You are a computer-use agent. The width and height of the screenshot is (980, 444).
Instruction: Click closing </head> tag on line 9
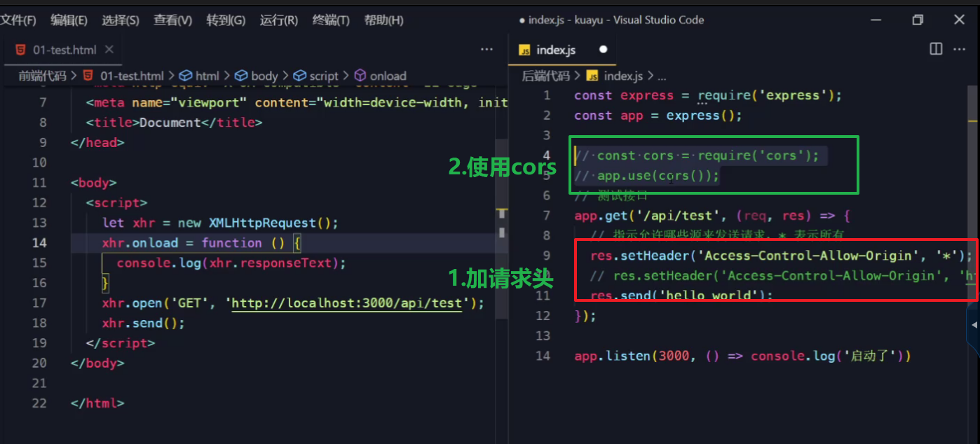click(x=97, y=143)
